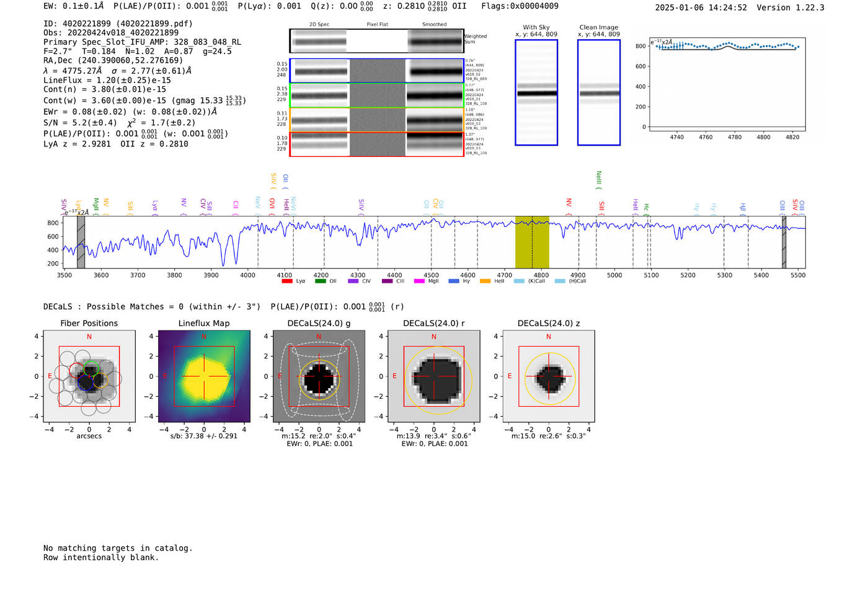
Task: Select the red-bordered fiber spectrum row
Action: 376,144
